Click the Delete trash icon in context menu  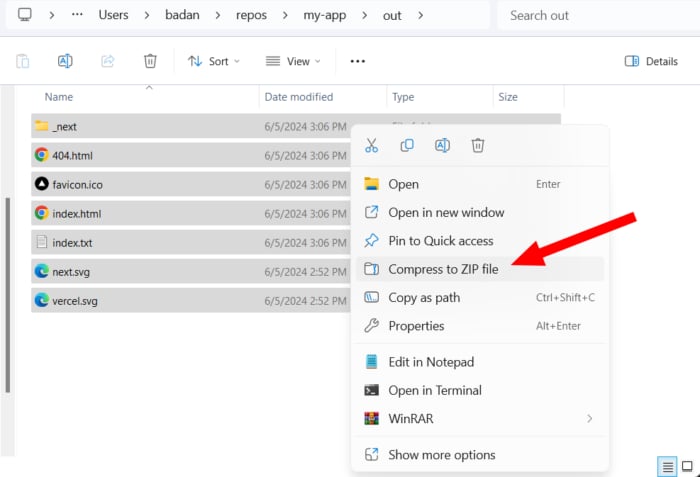pos(478,146)
